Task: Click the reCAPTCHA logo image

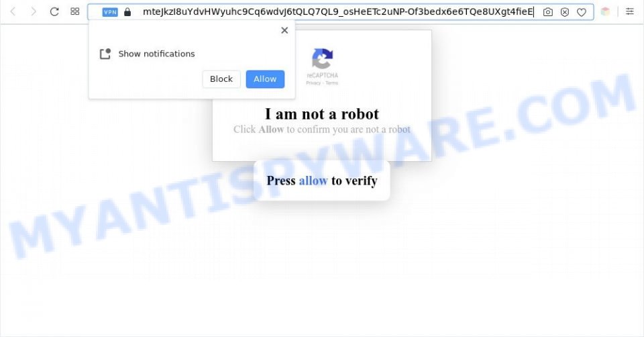Action: (323, 59)
